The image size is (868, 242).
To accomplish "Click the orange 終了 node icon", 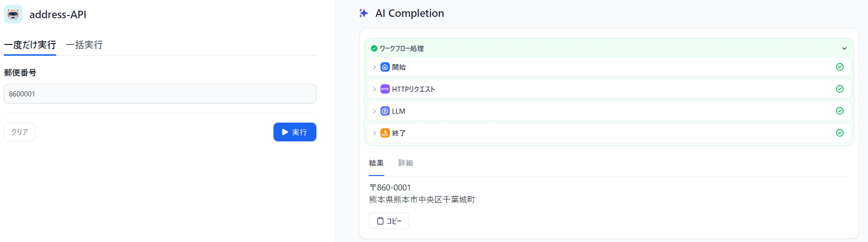I will 385,133.
